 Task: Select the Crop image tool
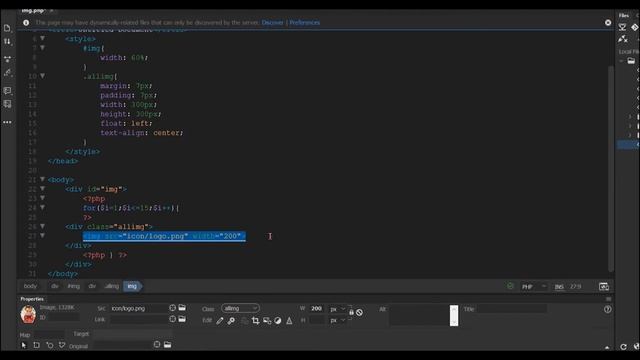pyautogui.click(x=256, y=321)
